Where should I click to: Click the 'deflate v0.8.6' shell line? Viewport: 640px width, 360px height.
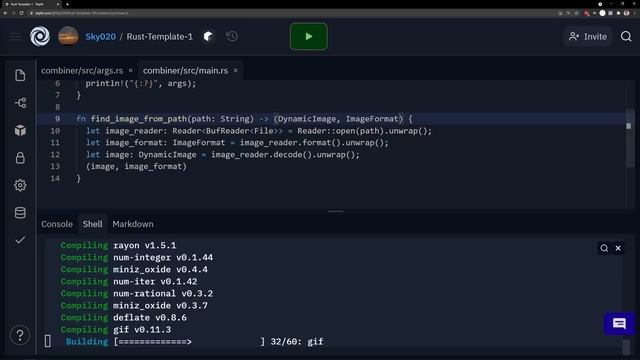(150, 318)
